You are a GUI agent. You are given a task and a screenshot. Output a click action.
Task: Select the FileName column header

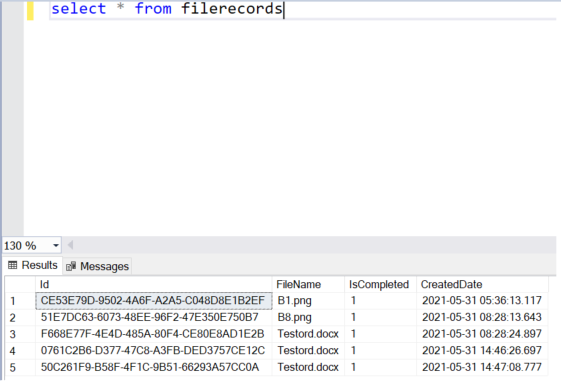tap(308, 284)
